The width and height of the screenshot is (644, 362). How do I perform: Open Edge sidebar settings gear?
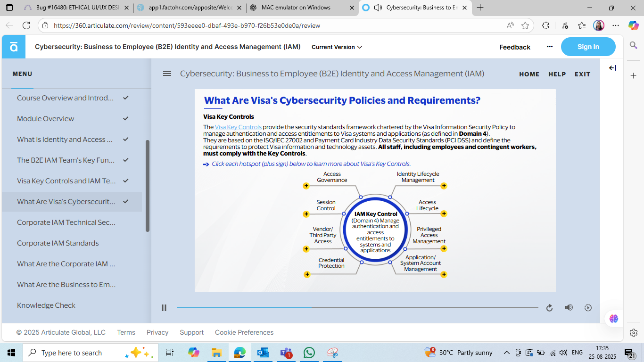click(x=634, y=333)
